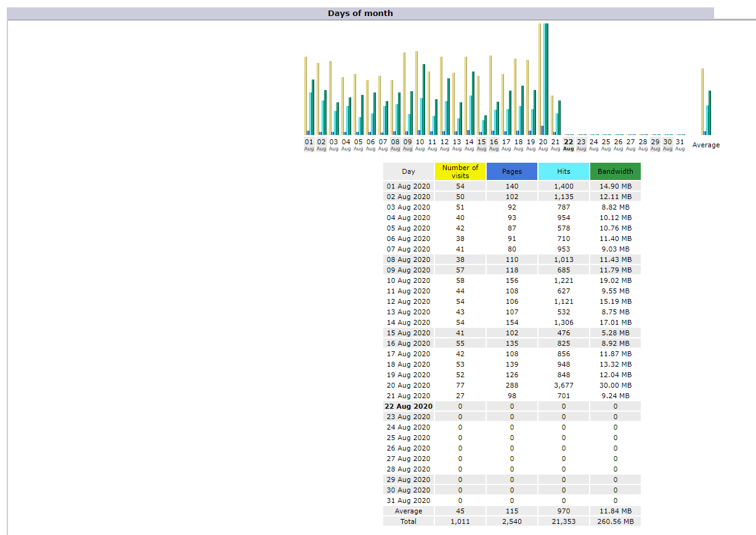756x535 pixels.
Task: Select the cyan Hits column header
Action: [564, 171]
